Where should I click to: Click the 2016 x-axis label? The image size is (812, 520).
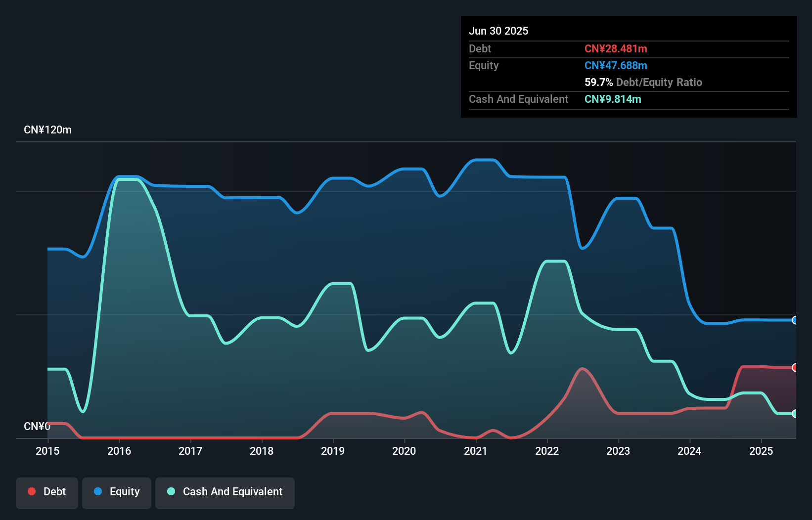[119, 451]
